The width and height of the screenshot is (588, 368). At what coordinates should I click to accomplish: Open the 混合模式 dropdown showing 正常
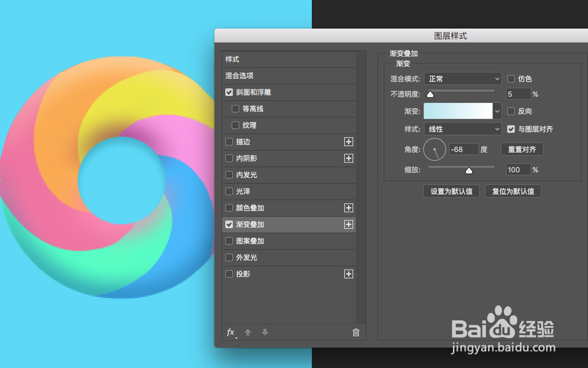[x=463, y=78]
